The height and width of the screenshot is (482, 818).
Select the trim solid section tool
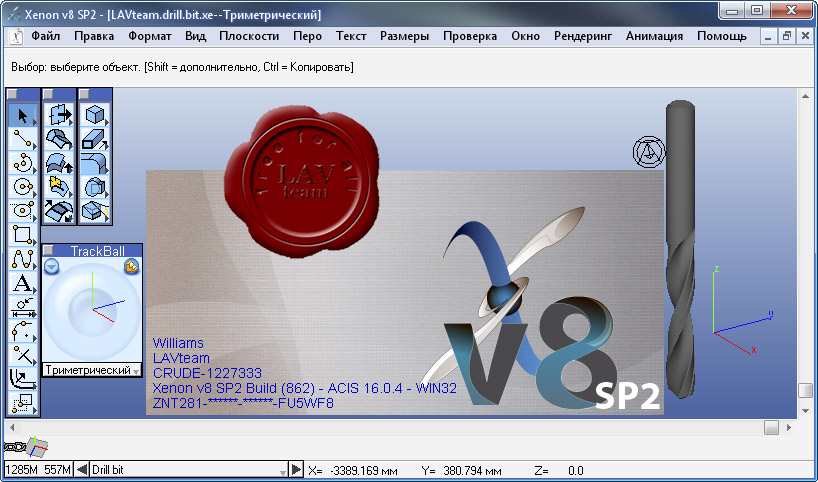coord(95,211)
